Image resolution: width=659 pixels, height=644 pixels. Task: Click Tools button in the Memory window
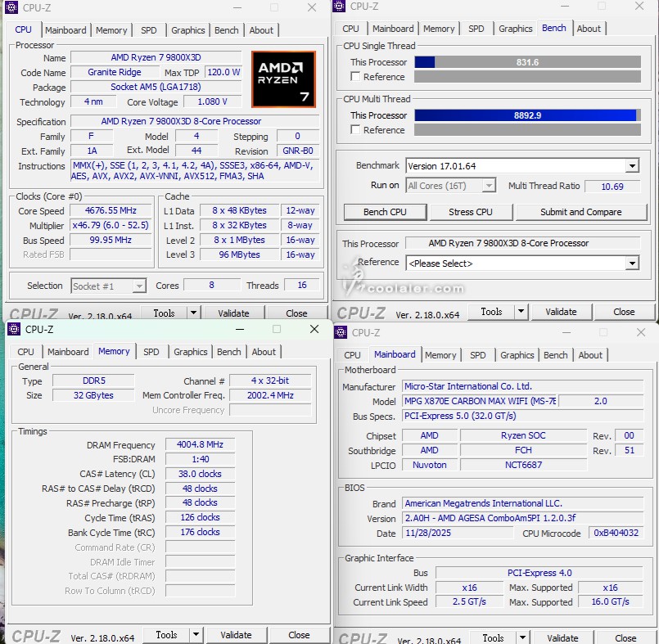pyautogui.click(x=166, y=634)
